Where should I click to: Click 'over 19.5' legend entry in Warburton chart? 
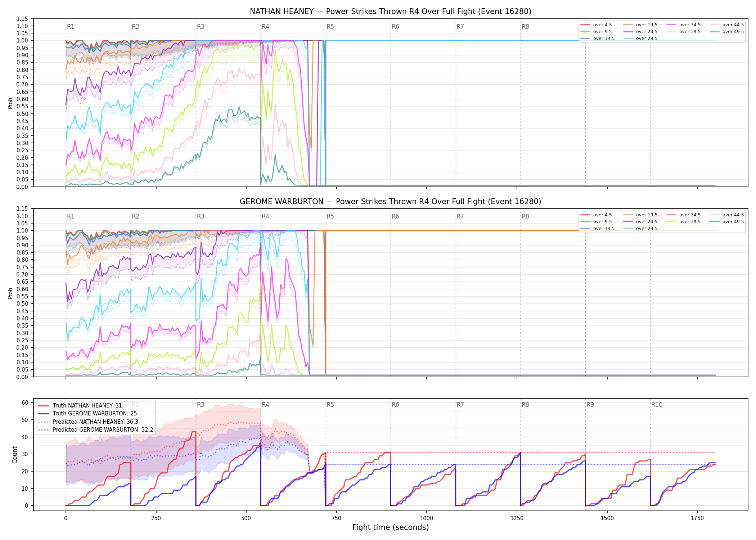(640, 215)
